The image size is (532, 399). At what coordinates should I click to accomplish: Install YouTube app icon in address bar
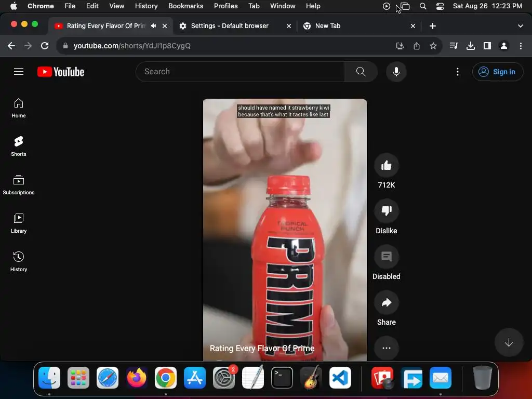pos(400,46)
